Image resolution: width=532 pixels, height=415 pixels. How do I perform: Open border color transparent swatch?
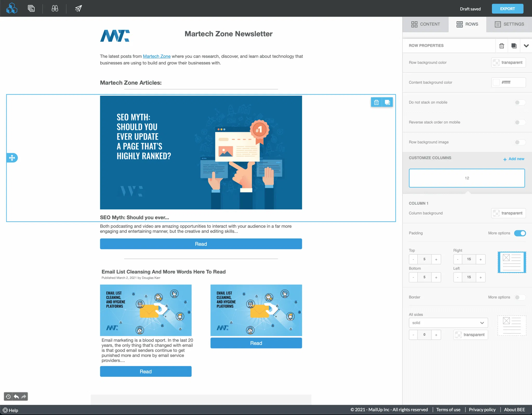(x=470, y=335)
